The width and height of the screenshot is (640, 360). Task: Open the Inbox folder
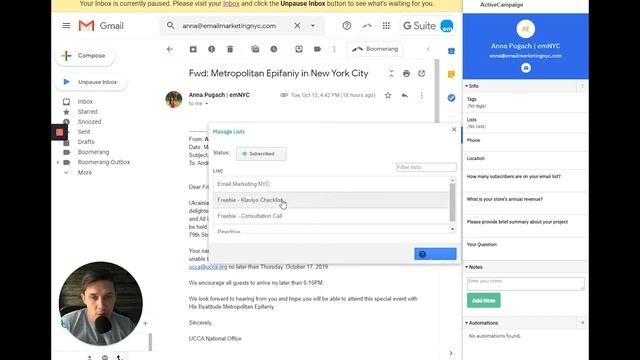coord(85,102)
